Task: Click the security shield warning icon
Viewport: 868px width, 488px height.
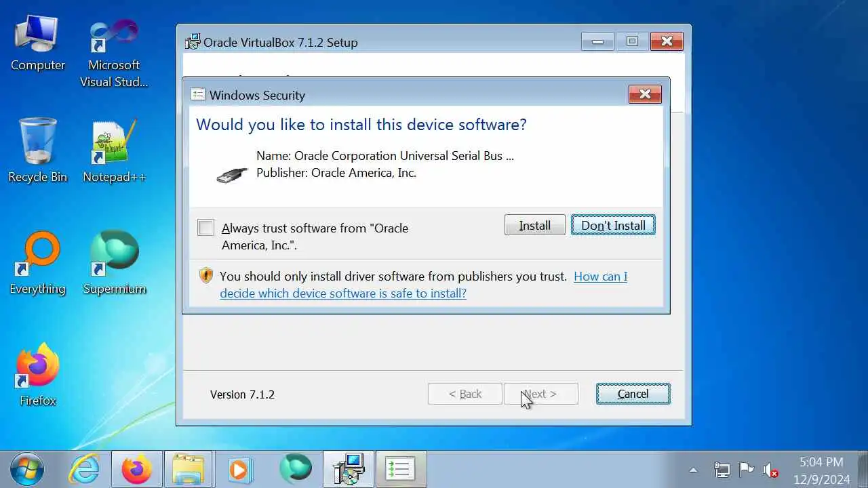Action: tap(206, 276)
